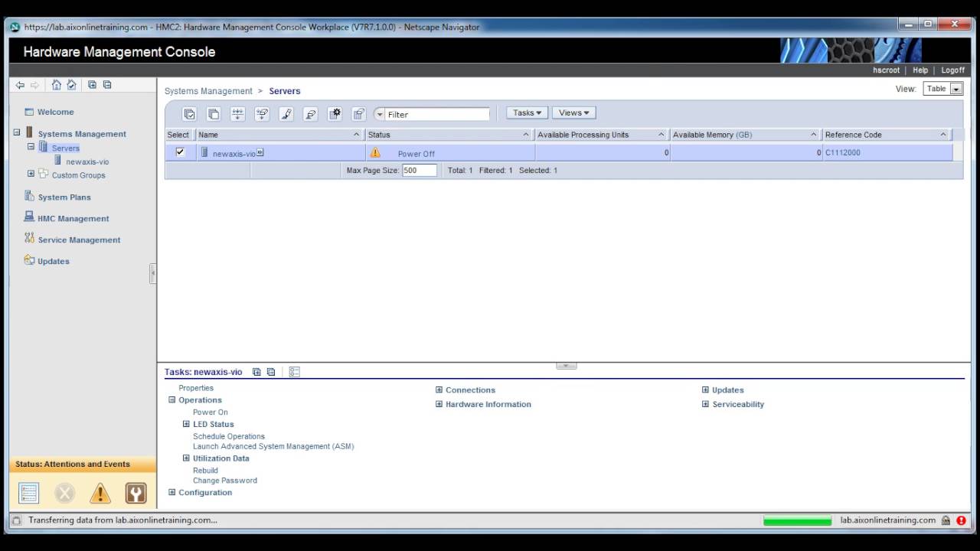The height and width of the screenshot is (551, 980).
Task: Open the Views dropdown menu
Action: (x=573, y=112)
